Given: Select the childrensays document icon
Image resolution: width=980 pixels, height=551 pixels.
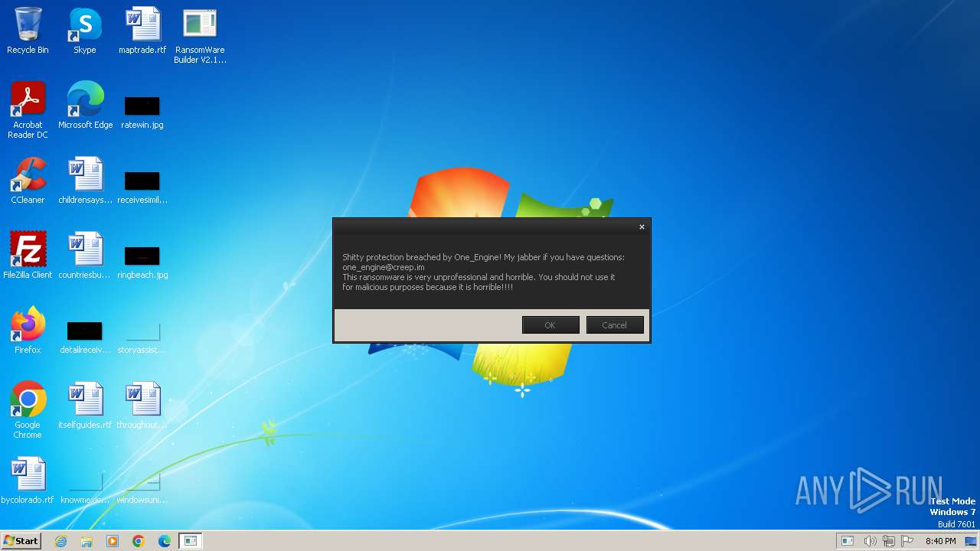Looking at the screenshot, I should (x=85, y=182).
